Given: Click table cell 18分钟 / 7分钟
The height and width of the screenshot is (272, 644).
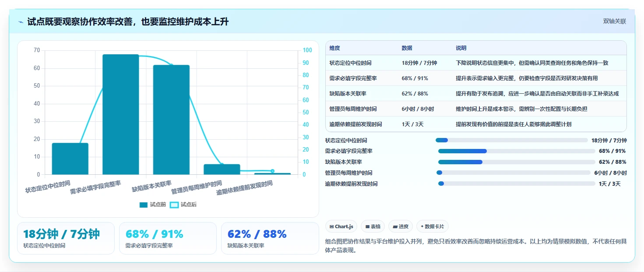Looking at the screenshot, I should (419, 63).
